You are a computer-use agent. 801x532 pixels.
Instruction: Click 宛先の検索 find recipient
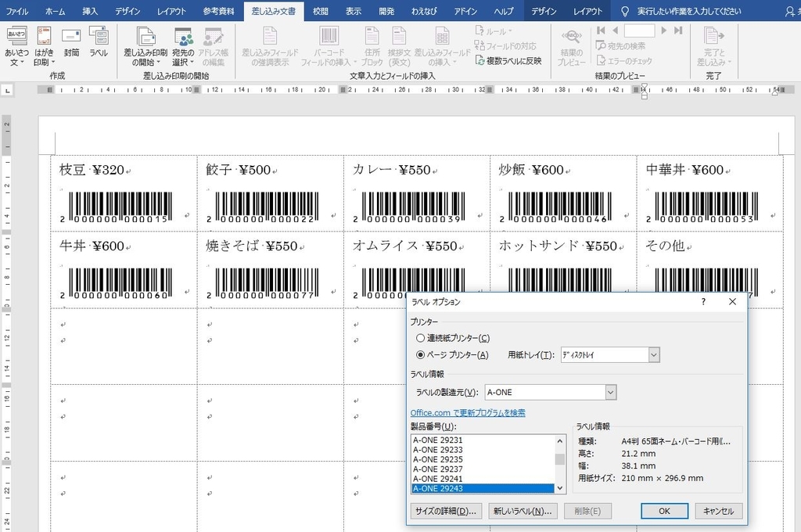620,46
